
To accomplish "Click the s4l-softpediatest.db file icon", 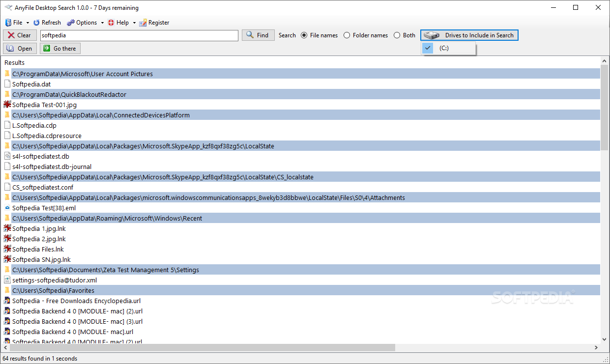I will [x=7, y=156].
